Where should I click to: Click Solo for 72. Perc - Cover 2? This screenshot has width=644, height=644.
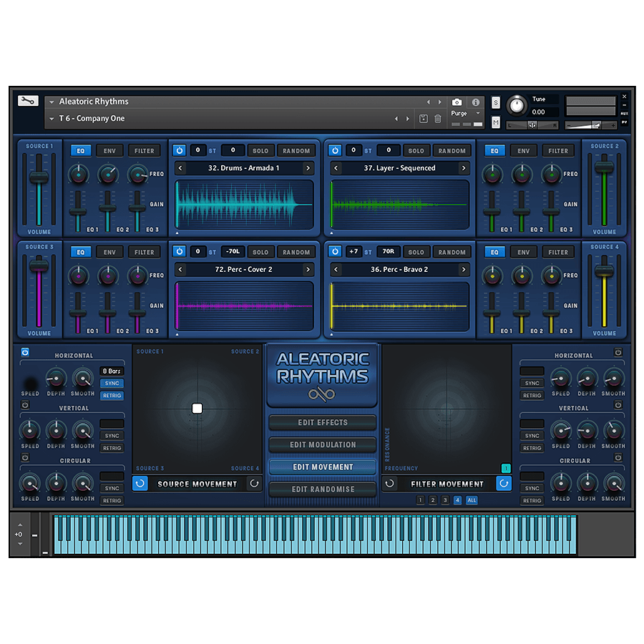click(x=260, y=252)
